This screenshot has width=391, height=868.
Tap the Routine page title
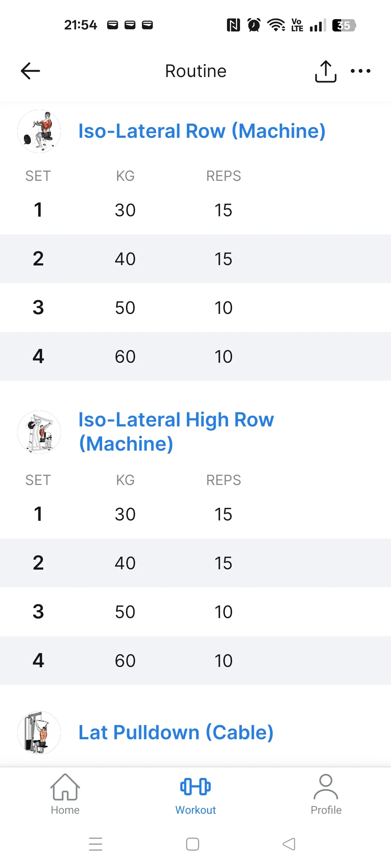(195, 71)
